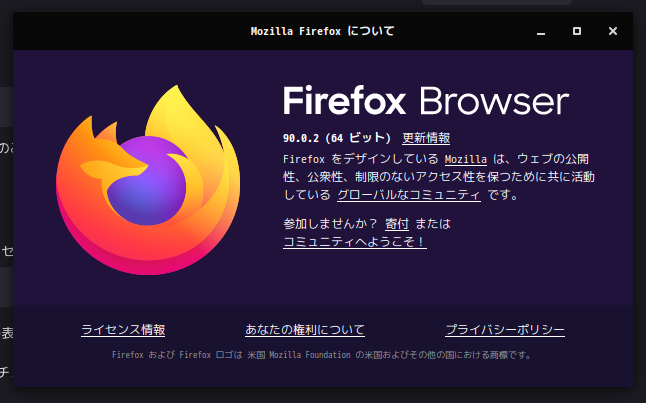Image resolution: width=646 pixels, height=403 pixels.
Task: Follow the Mozilla link in the description
Action: 466,159
